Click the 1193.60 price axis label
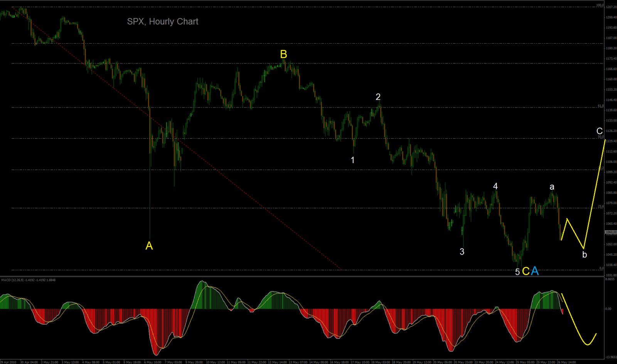The image size is (617, 364). (x=611, y=28)
